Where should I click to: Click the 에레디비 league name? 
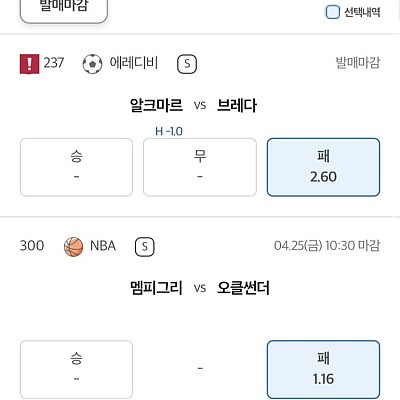134,63
